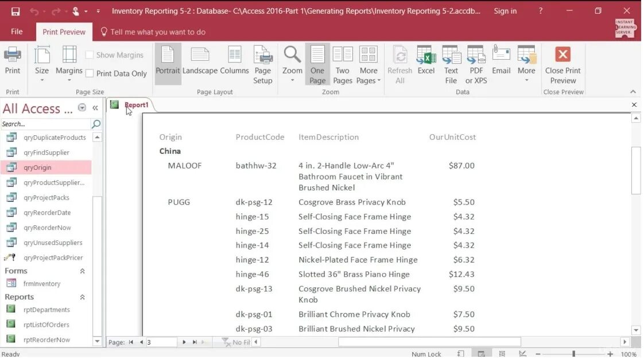Open navigation pane category dropdown
Screen dimensions: 644x359
(x=82, y=108)
